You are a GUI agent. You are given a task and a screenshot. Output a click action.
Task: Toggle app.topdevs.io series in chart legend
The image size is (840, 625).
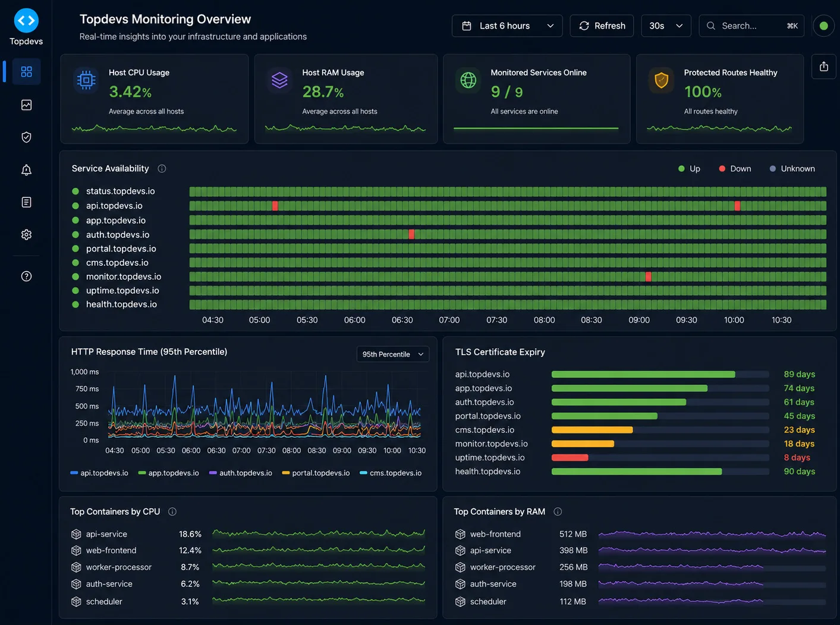click(168, 473)
